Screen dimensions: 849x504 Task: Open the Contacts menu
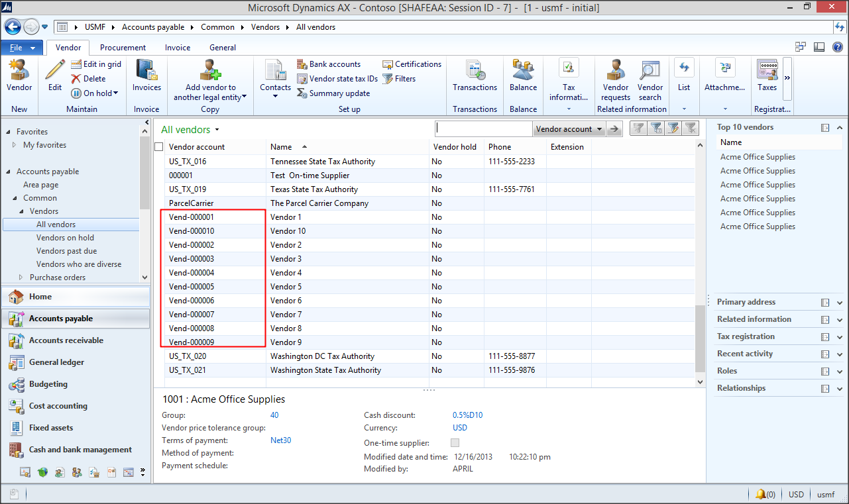click(275, 79)
